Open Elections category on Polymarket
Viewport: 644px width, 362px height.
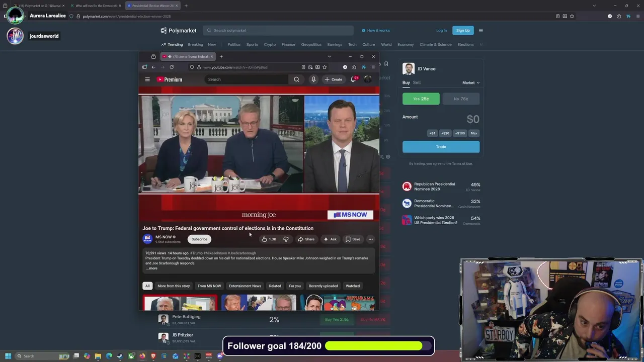465,44
